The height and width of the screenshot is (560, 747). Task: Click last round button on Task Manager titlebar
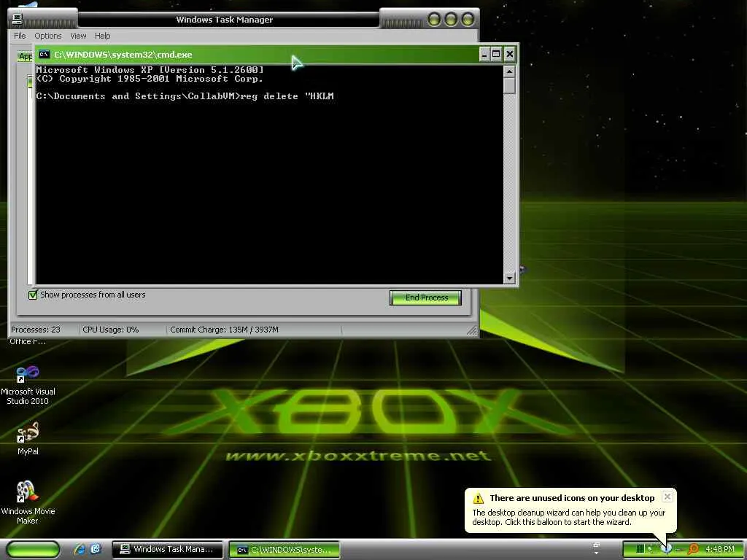click(468, 20)
